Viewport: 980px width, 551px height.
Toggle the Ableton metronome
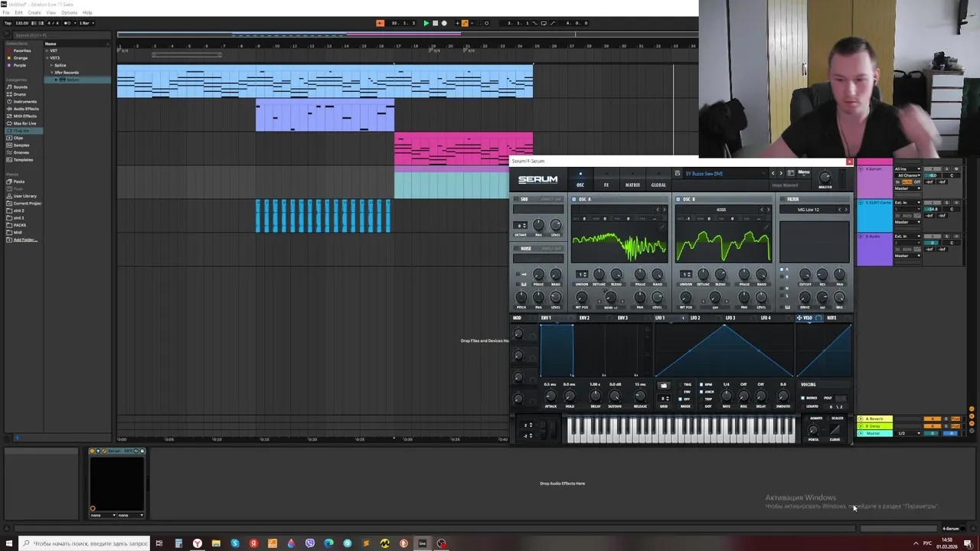(x=67, y=23)
